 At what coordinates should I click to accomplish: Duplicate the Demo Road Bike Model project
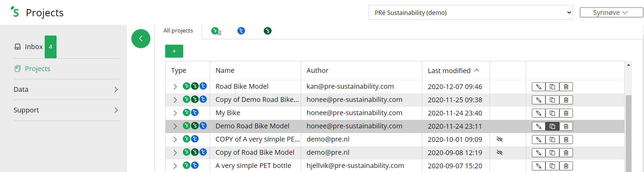552,126
